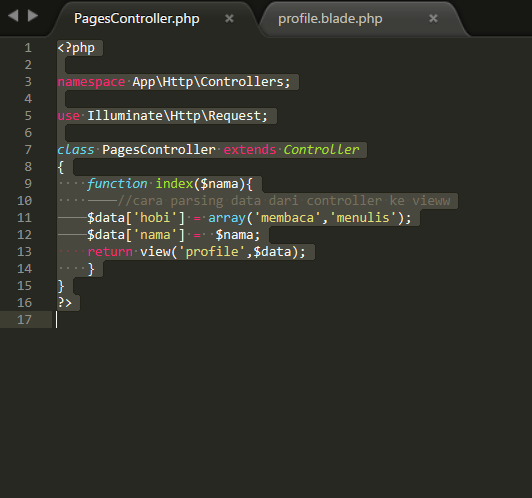Click the 'function' keyword on line 9
This screenshot has width=532, height=498.
[117, 184]
